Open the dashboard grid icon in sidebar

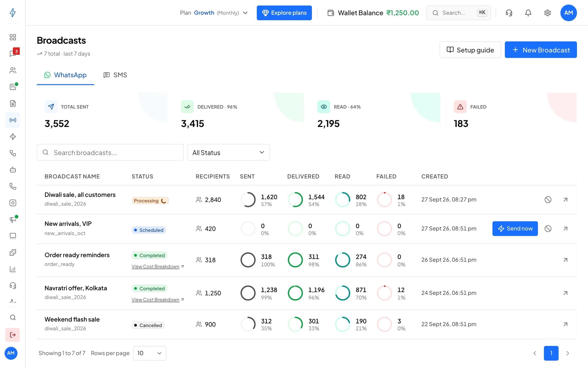[x=13, y=37]
